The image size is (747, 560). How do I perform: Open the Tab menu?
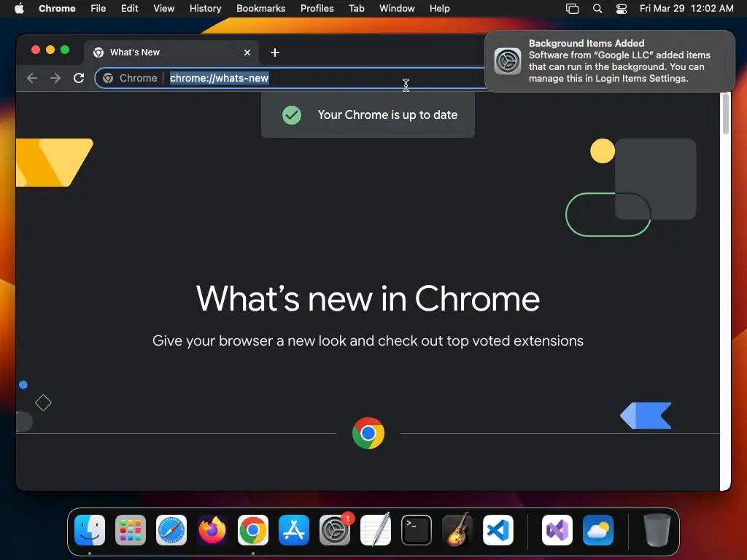click(x=356, y=8)
